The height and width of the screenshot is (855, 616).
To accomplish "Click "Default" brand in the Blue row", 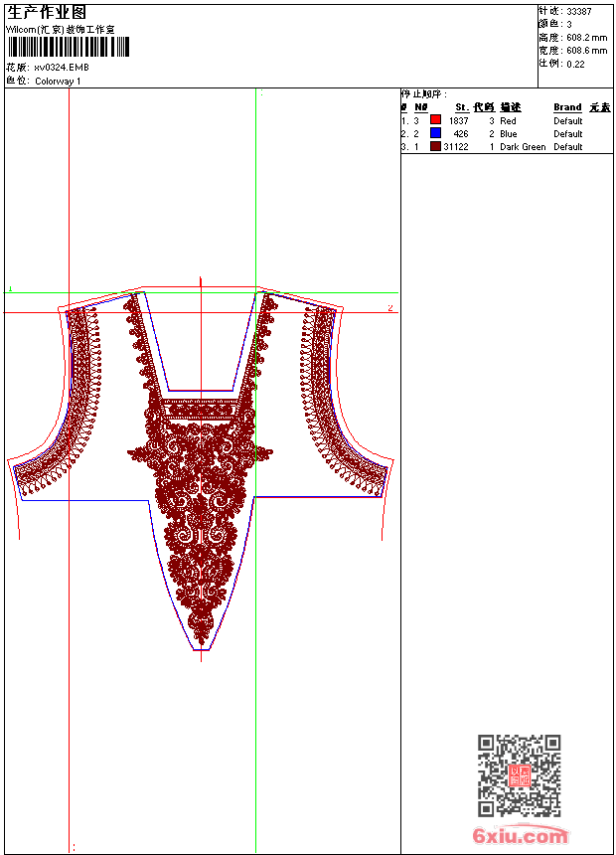I will pyautogui.click(x=568, y=134).
